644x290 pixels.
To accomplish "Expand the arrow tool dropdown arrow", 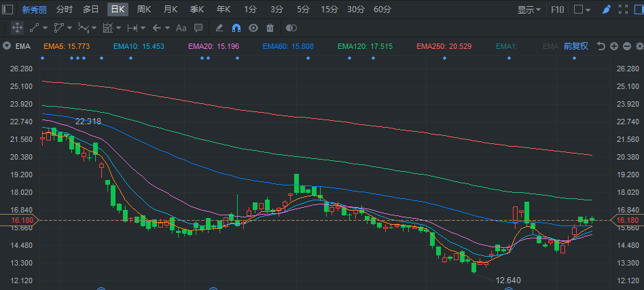I will [x=167, y=28].
